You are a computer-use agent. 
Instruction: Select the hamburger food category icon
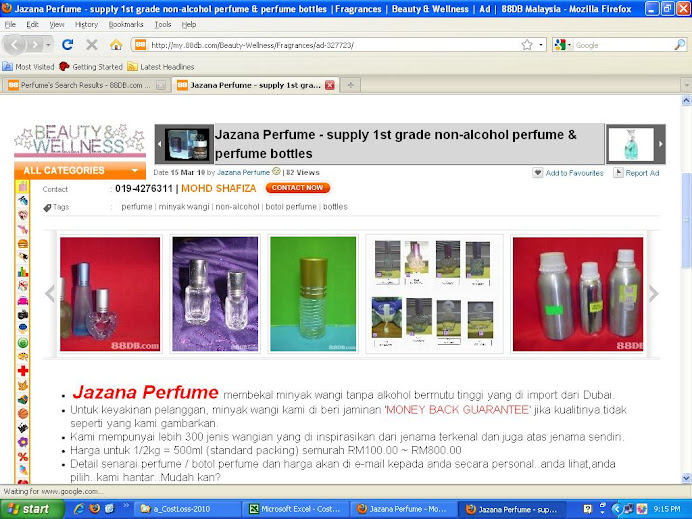[23, 243]
